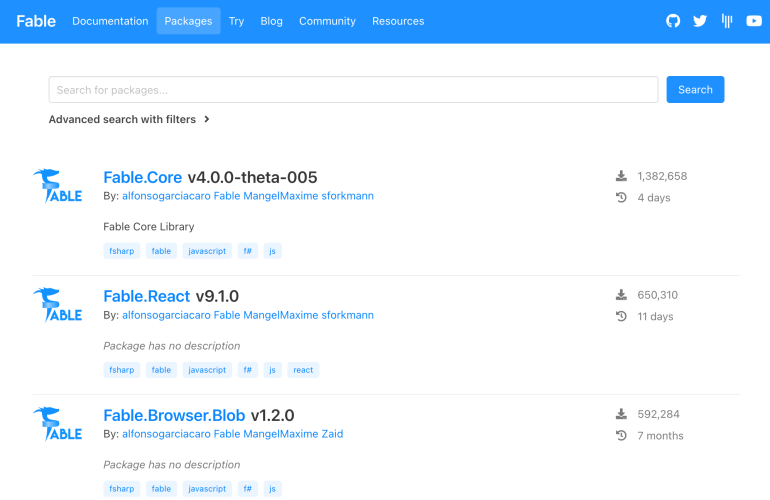
Task: Open the Packages navigation tab
Action: pos(188,21)
